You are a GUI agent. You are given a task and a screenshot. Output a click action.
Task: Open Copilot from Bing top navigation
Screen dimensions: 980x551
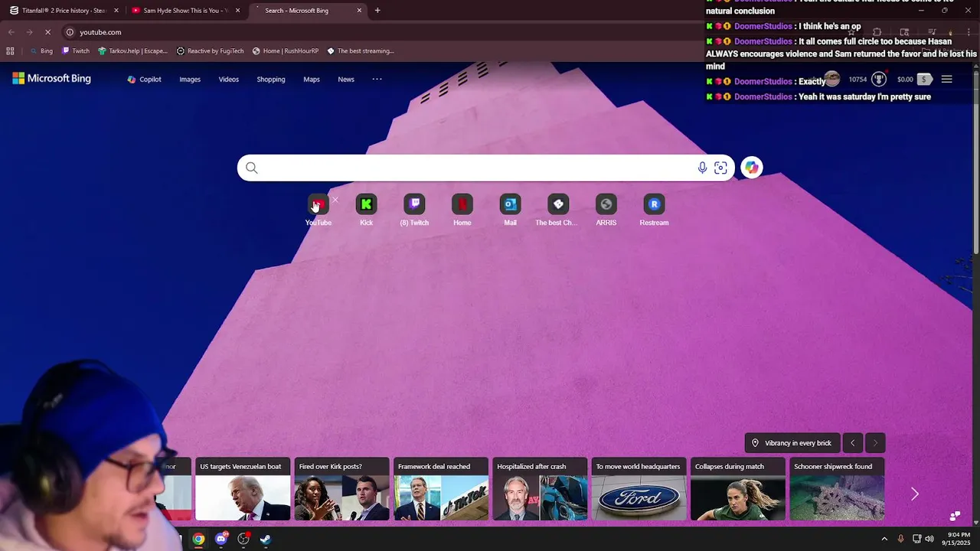(144, 80)
